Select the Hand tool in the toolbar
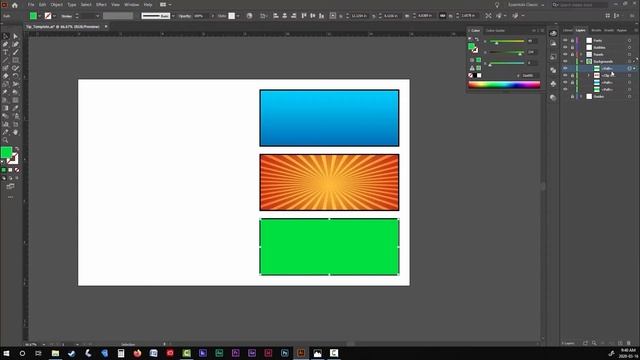 click(x=16, y=132)
